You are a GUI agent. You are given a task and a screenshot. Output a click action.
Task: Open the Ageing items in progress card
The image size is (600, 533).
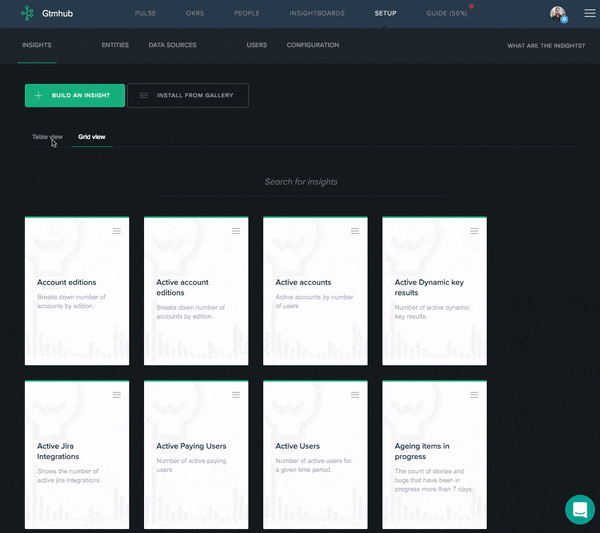(x=435, y=455)
